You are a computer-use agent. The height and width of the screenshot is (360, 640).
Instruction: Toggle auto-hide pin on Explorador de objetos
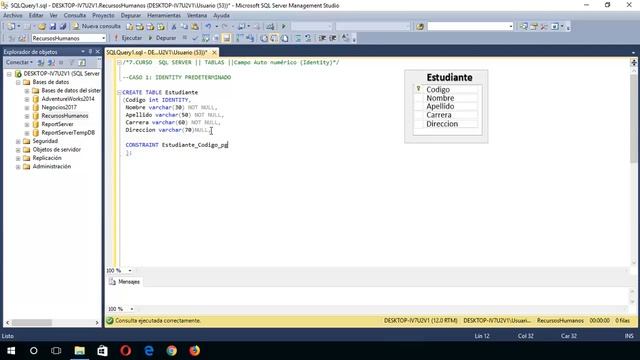pos(90,51)
